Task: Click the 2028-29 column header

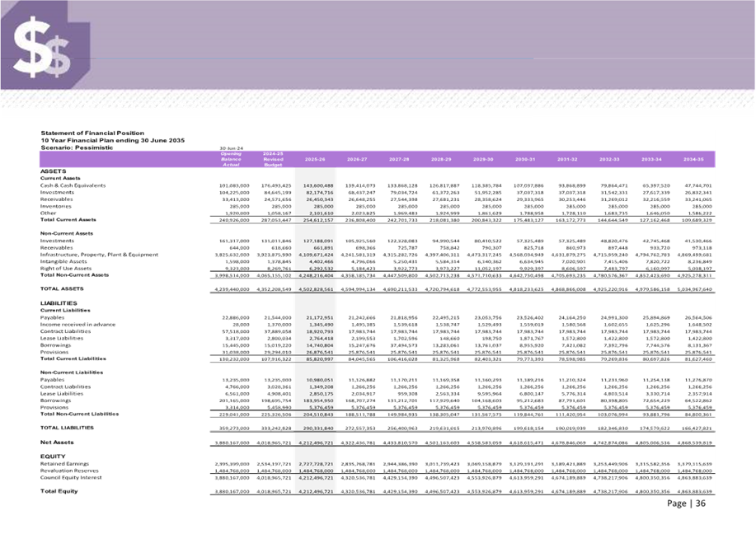Action: [441, 159]
